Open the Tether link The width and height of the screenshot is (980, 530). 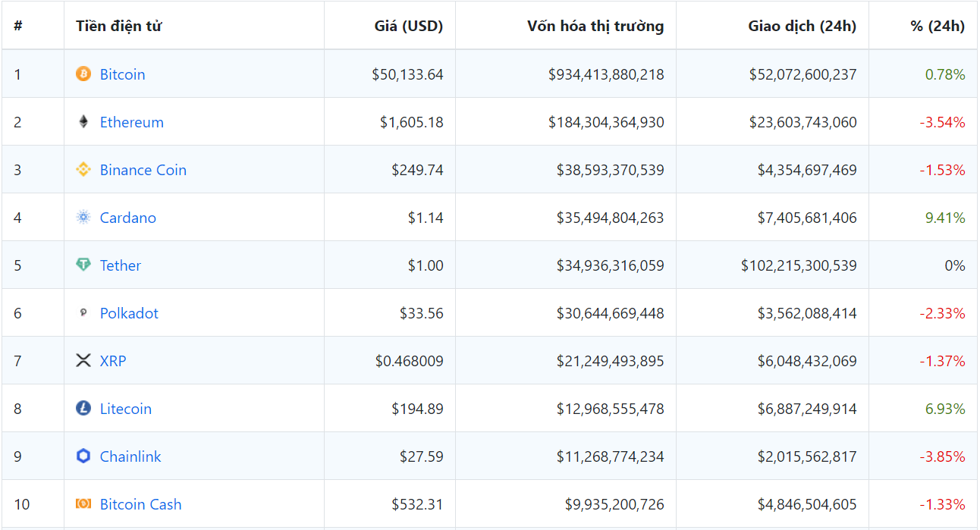tap(121, 265)
